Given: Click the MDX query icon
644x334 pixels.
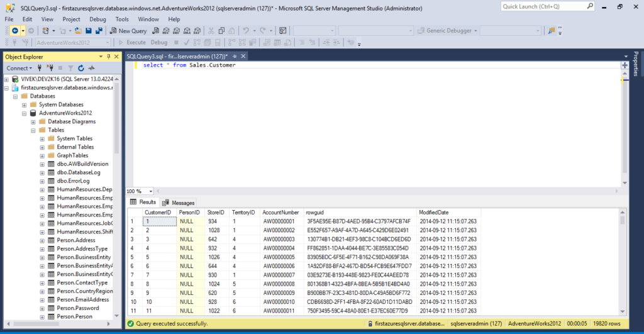Looking at the screenshot, I should coord(166,31).
